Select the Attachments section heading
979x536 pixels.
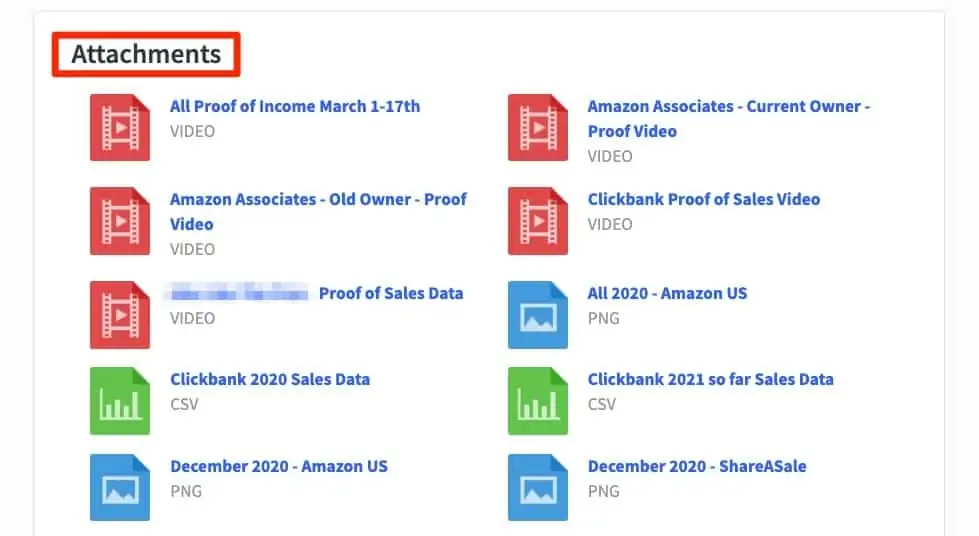(x=146, y=54)
